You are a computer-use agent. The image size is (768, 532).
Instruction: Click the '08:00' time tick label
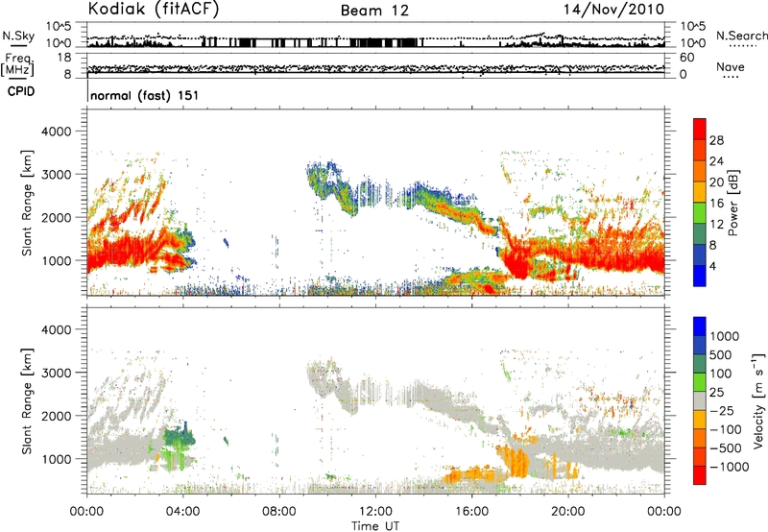coord(279,512)
